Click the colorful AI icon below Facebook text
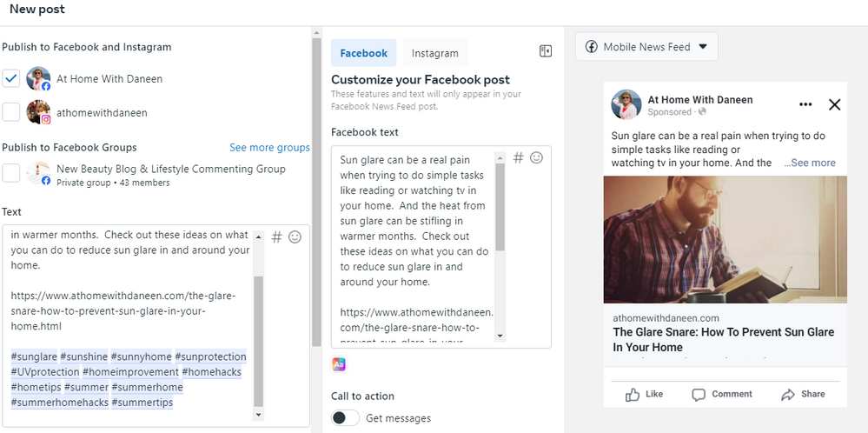This screenshot has height=433, width=868. [339, 363]
